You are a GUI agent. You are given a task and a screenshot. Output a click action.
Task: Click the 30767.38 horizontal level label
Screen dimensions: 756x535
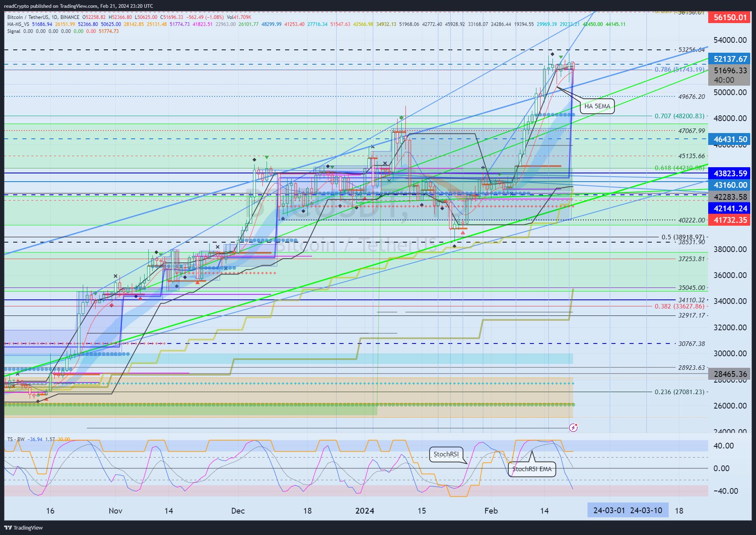pyautogui.click(x=692, y=343)
